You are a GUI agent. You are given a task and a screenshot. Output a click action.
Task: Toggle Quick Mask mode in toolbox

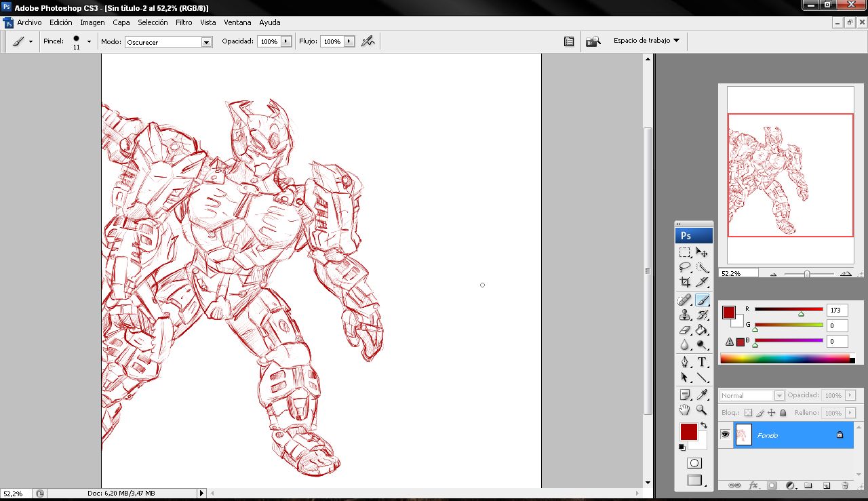click(694, 463)
